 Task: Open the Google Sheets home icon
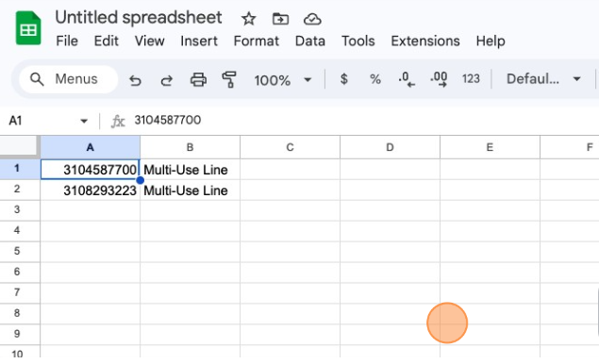click(x=28, y=28)
